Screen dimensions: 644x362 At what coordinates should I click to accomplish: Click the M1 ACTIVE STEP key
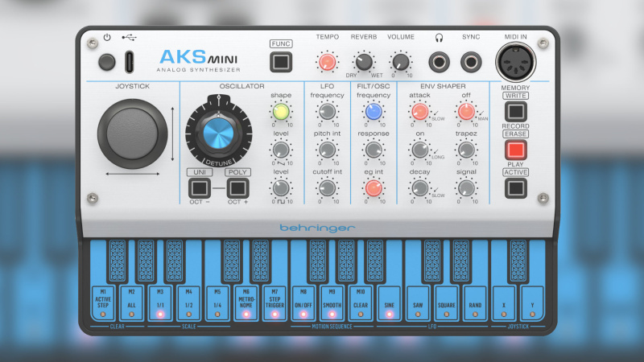pos(103,303)
